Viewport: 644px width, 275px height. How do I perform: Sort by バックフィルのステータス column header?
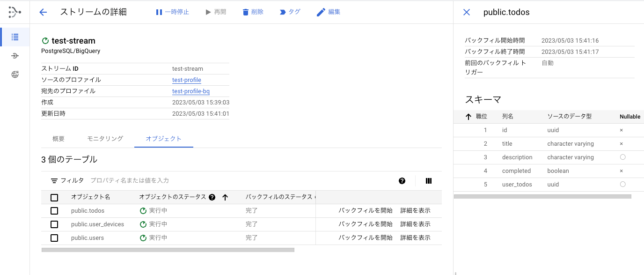(x=278, y=197)
